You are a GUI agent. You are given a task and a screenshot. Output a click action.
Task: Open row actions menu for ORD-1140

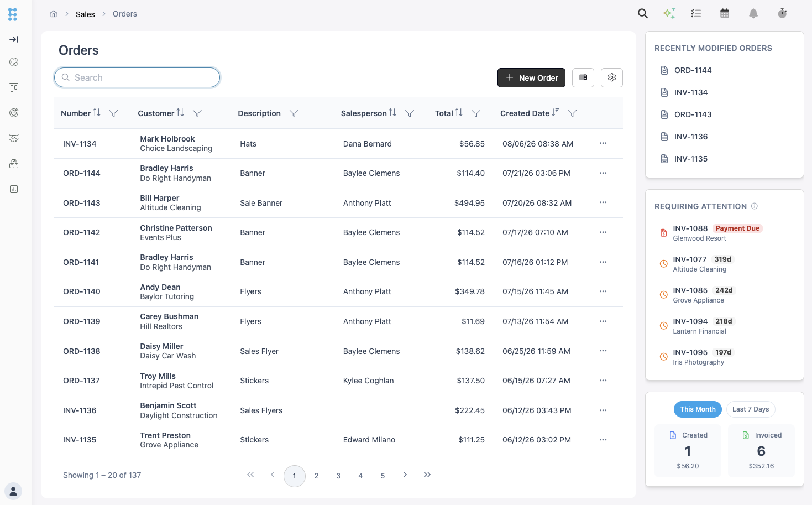coord(603,291)
